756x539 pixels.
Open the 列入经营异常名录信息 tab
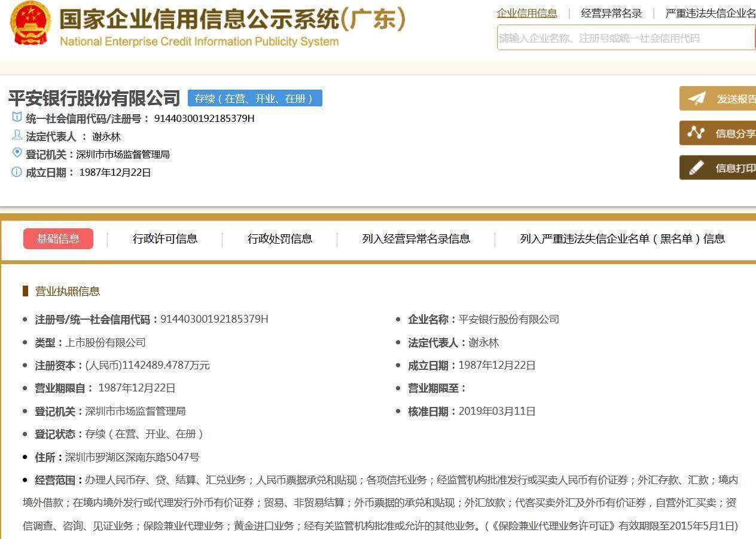click(x=416, y=238)
